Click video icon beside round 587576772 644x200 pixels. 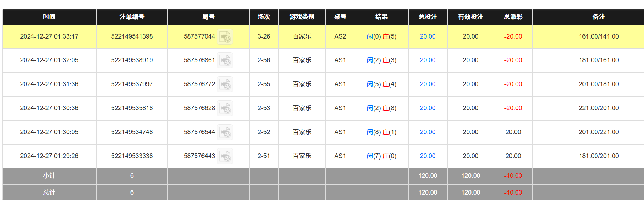point(225,84)
